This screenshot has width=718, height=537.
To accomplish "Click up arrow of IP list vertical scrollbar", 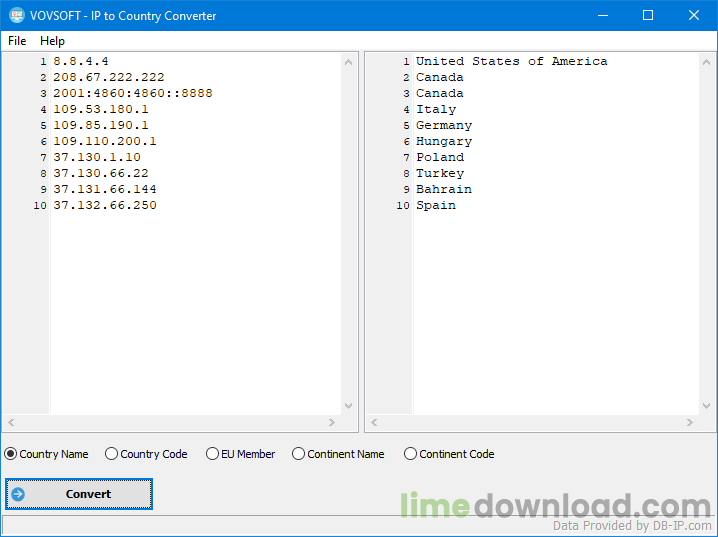I will (348, 62).
